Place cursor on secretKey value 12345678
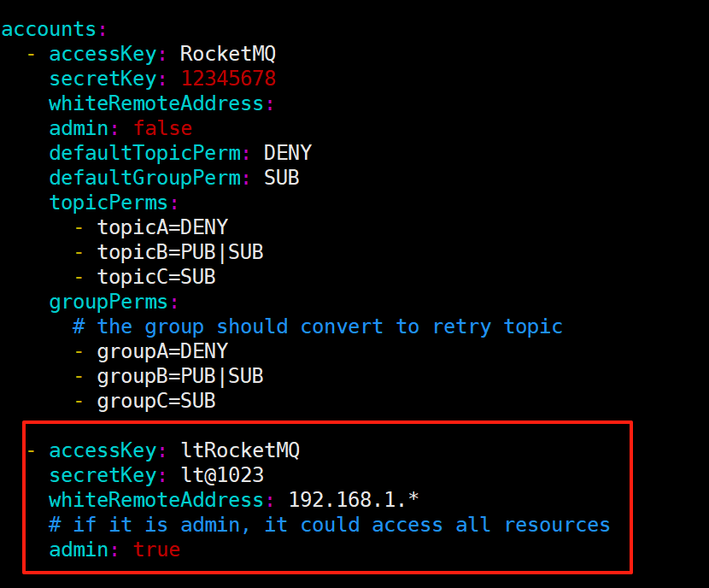 tap(228, 79)
